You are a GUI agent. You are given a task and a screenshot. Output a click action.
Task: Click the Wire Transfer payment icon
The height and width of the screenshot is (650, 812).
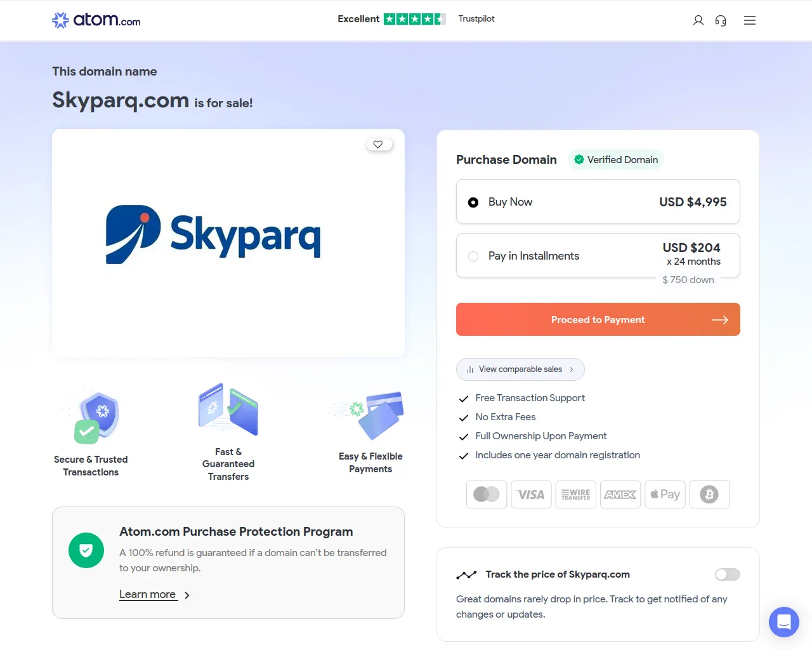[575, 494]
